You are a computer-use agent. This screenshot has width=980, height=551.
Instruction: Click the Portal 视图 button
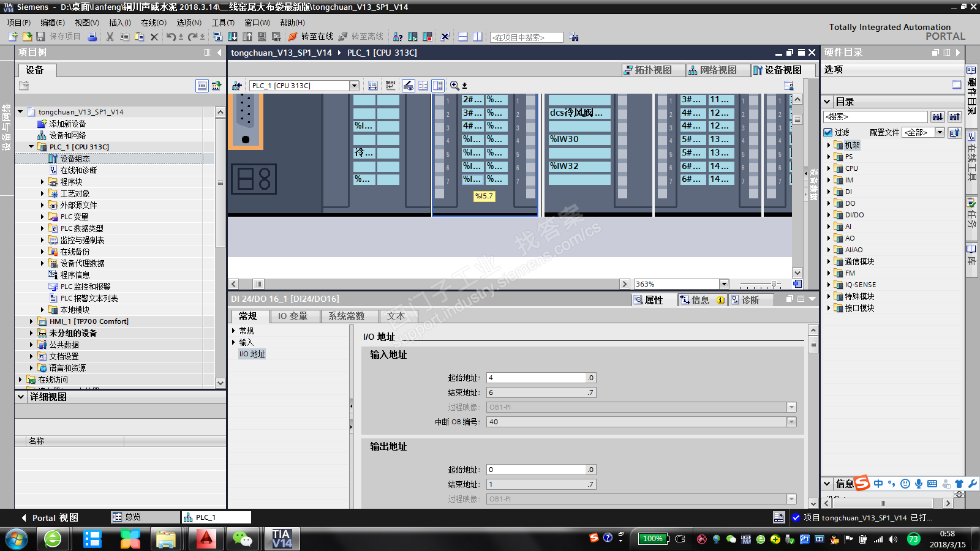tap(50, 518)
